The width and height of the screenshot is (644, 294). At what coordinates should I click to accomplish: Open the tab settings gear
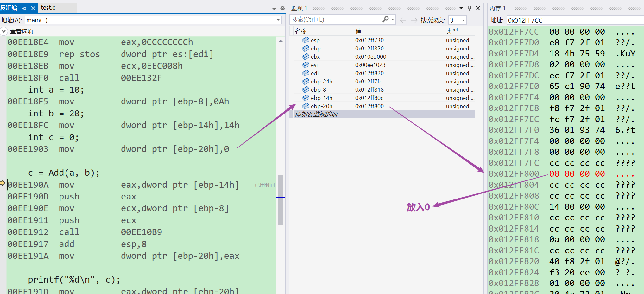pos(282,8)
